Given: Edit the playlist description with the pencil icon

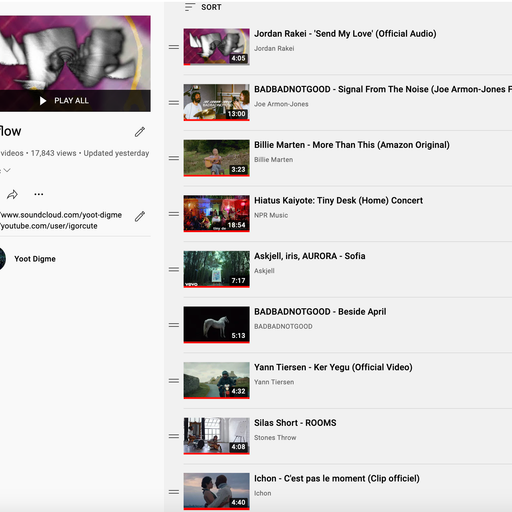Looking at the screenshot, I should click(140, 216).
